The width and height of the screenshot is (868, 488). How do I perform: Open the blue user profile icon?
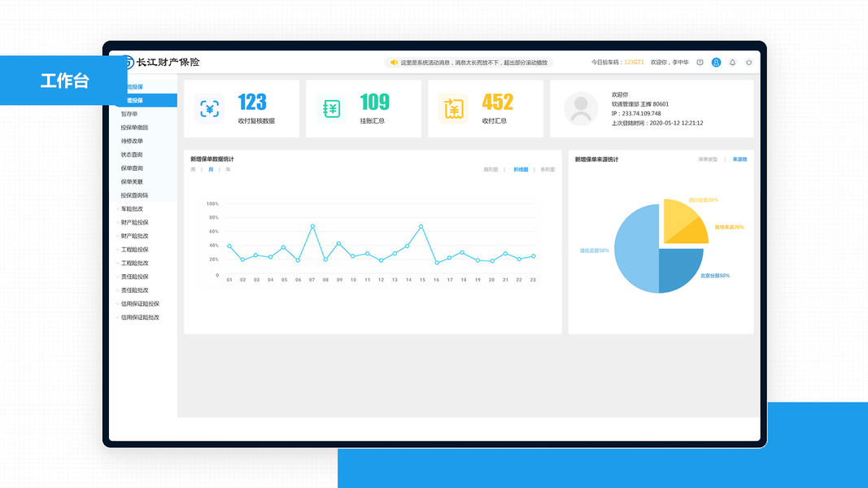click(716, 63)
